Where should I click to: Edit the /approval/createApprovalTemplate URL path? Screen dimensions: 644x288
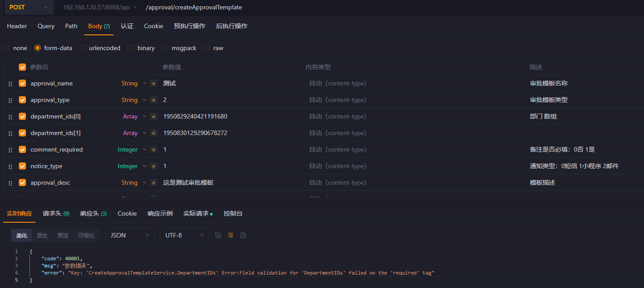click(194, 7)
